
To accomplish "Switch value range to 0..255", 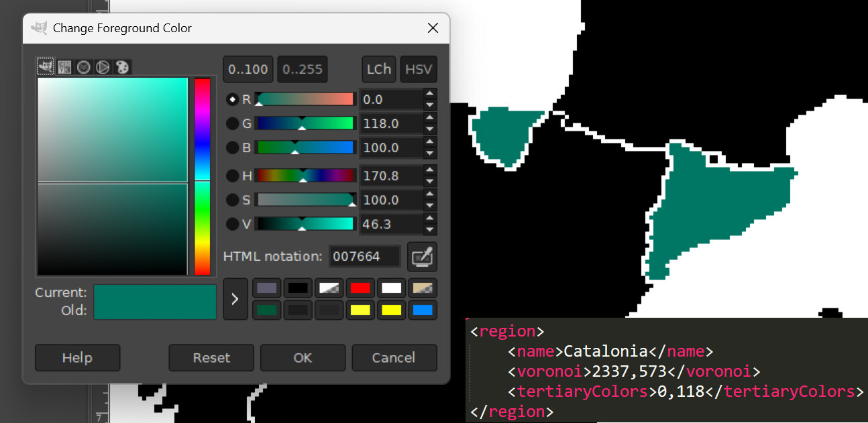I will [x=303, y=69].
